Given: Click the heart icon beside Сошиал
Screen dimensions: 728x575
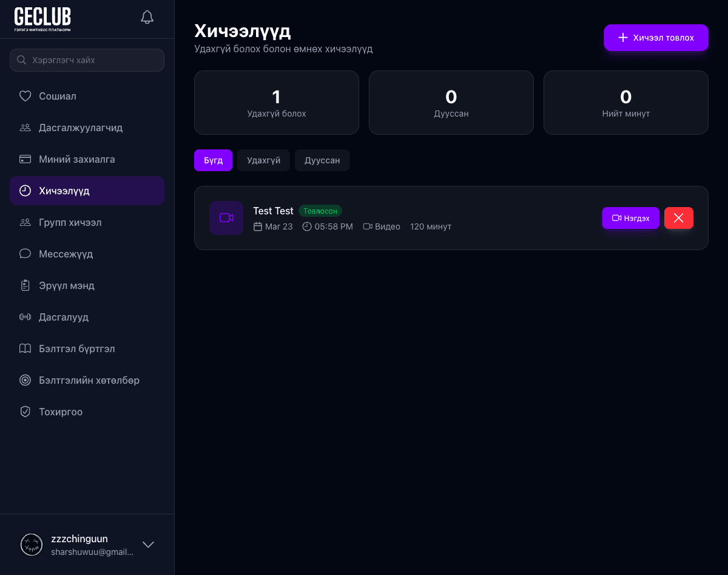Looking at the screenshot, I should click(x=25, y=96).
